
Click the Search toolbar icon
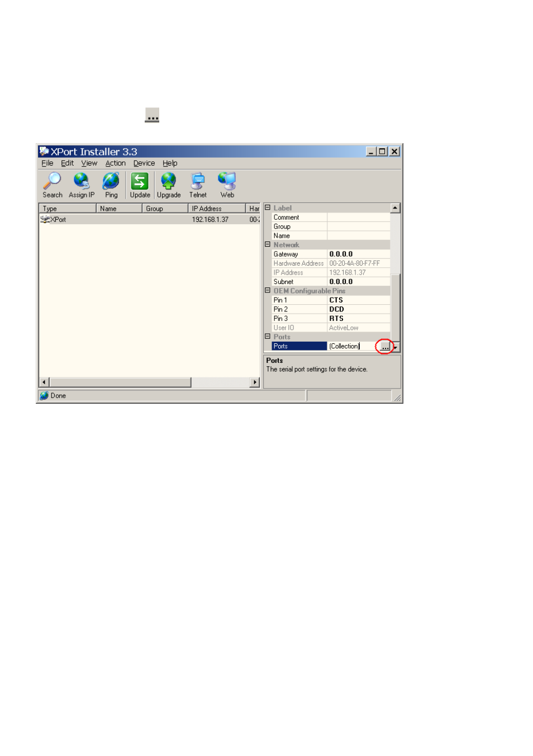(53, 185)
